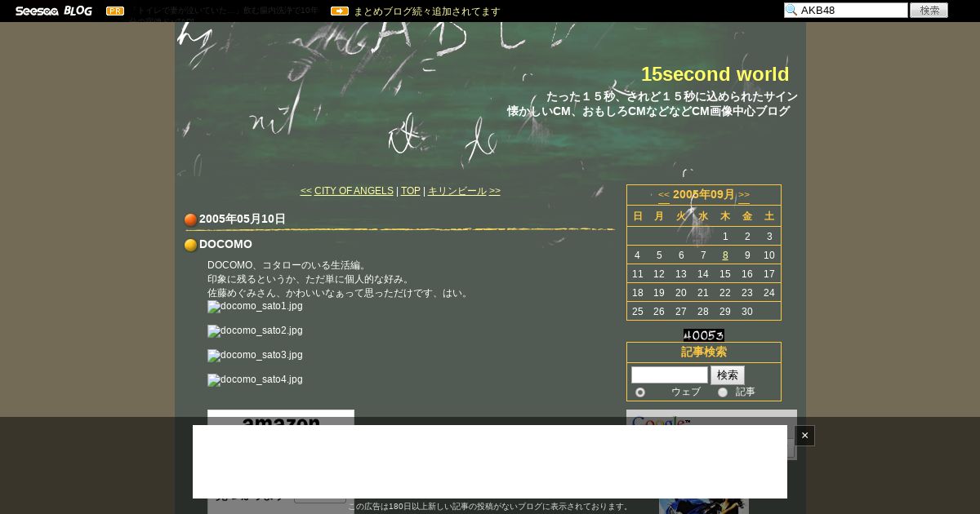Image resolution: width=980 pixels, height=514 pixels.
Task: Open the Seesaa BLOG logo link
Action: pyautogui.click(x=54, y=11)
